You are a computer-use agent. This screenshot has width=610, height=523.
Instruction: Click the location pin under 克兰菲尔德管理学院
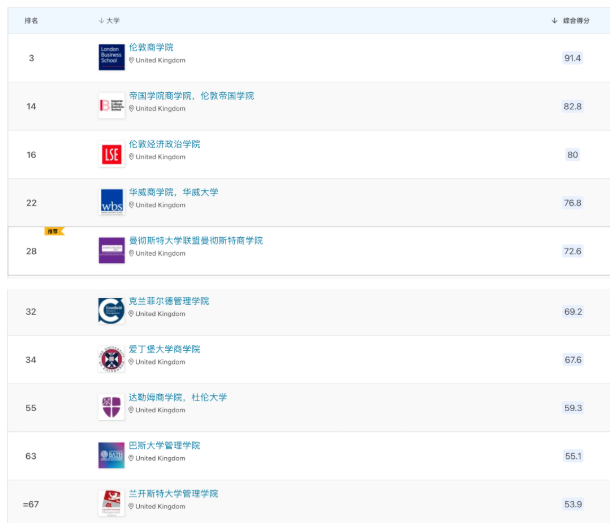click(131, 314)
